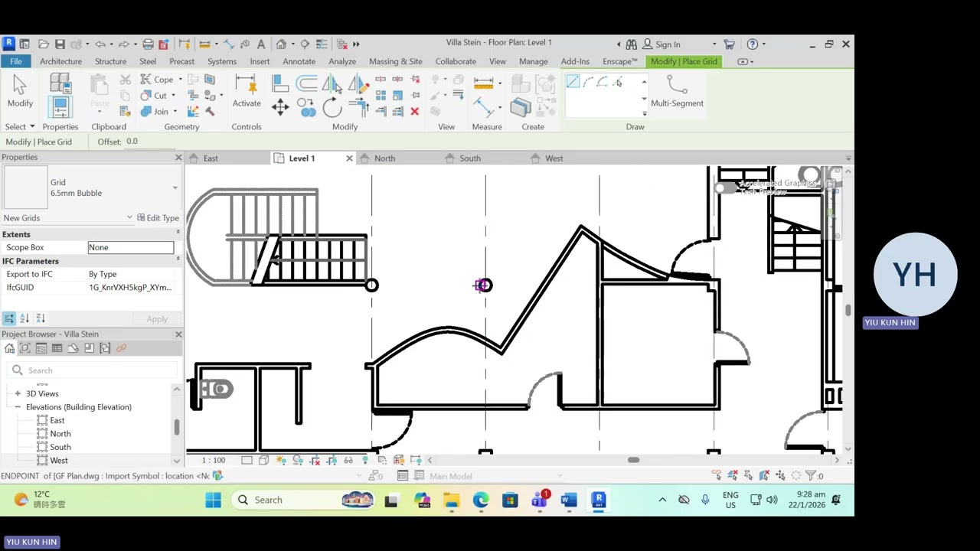Select the Rotate tool icon

point(332,108)
